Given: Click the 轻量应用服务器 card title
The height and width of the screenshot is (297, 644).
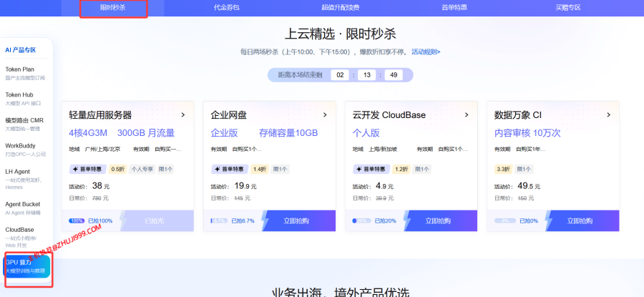Looking at the screenshot, I should (x=100, y=115).
